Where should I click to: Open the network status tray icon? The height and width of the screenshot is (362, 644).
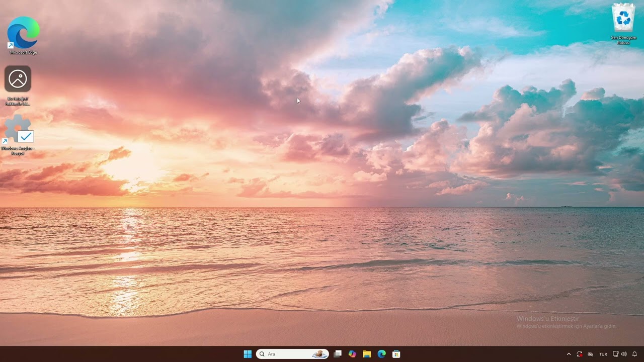click(616, 354)
